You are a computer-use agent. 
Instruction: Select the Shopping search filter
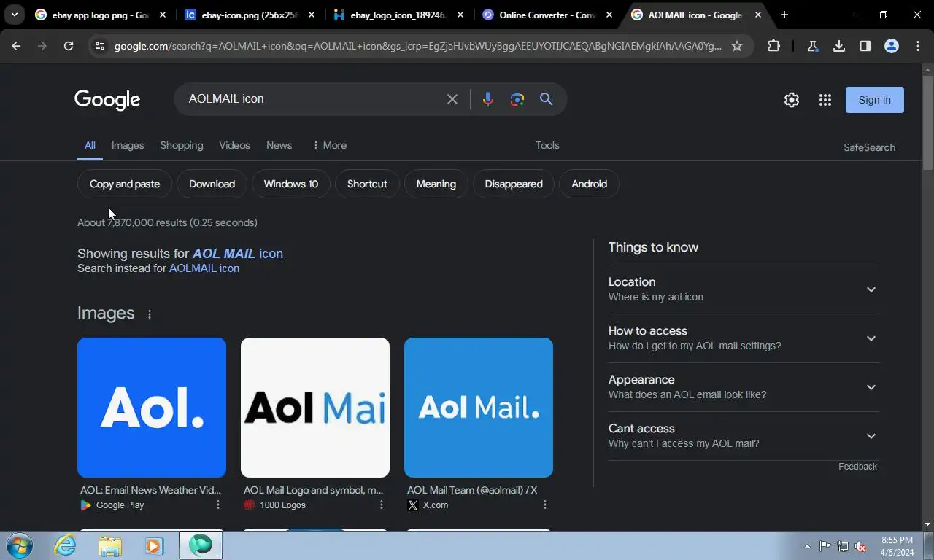pos(182,145)
